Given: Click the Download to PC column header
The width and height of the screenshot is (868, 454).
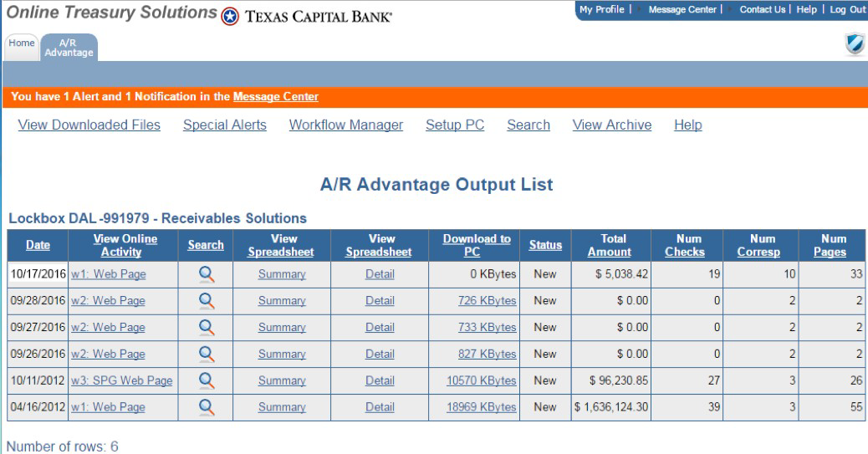Looking at the screenshot, I should pyautogui.click(x=476, y=245).
